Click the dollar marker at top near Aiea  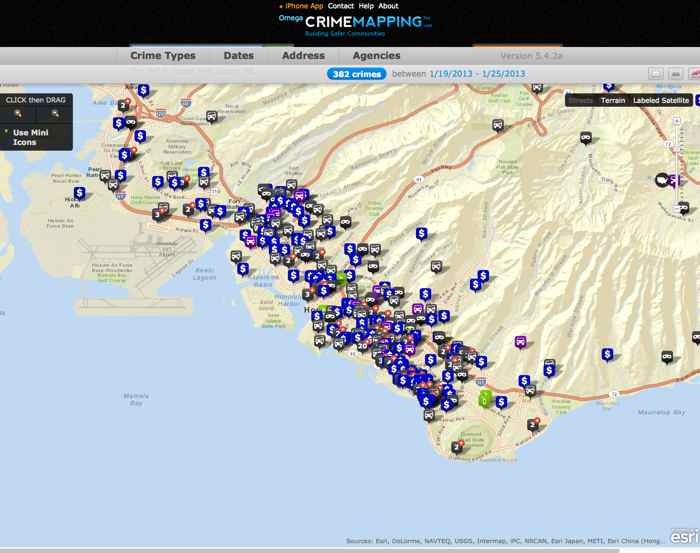[x=143, y=91]
